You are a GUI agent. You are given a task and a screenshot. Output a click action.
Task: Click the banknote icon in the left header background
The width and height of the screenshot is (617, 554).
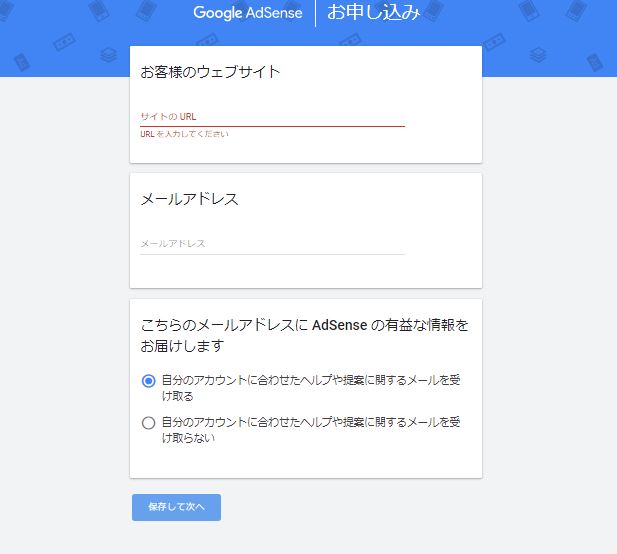coord(64,42)
